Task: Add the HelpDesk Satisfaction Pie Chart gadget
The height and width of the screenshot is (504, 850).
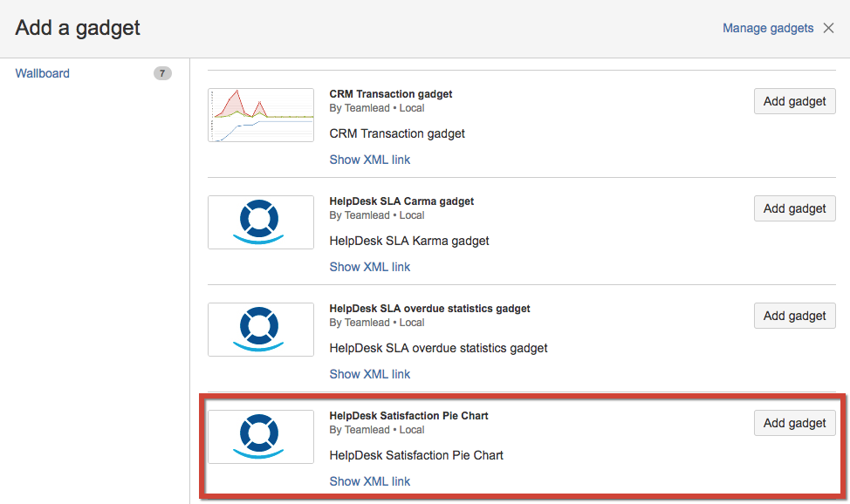Action: click(794, 423)
